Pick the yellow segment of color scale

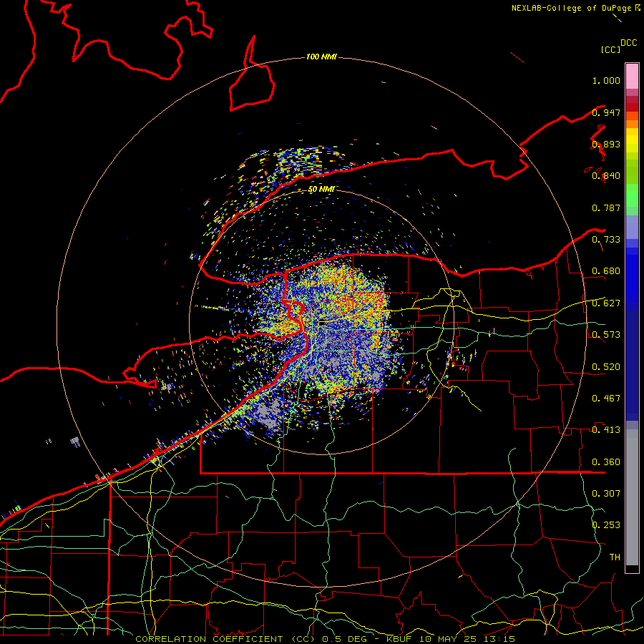[x=632, y=140]
